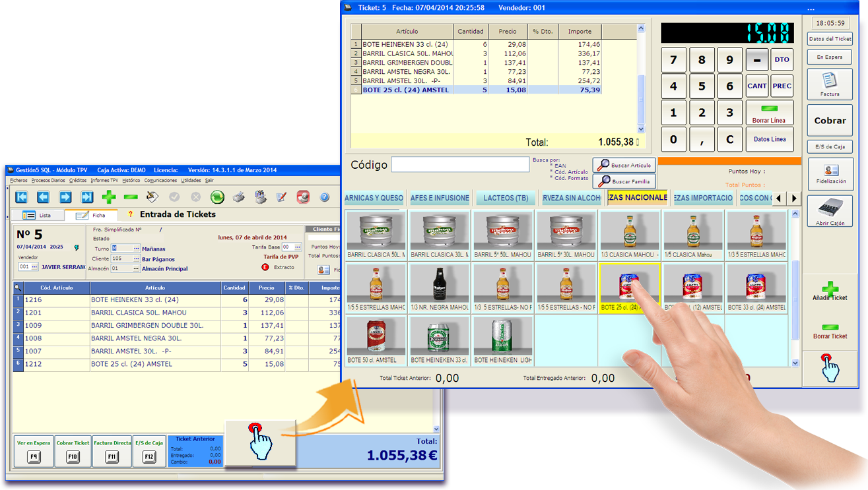Image resolution: width=868 pixels, height=490 pixels.
Task: Tap the DTO keypad button
Action: coord(782,59)
